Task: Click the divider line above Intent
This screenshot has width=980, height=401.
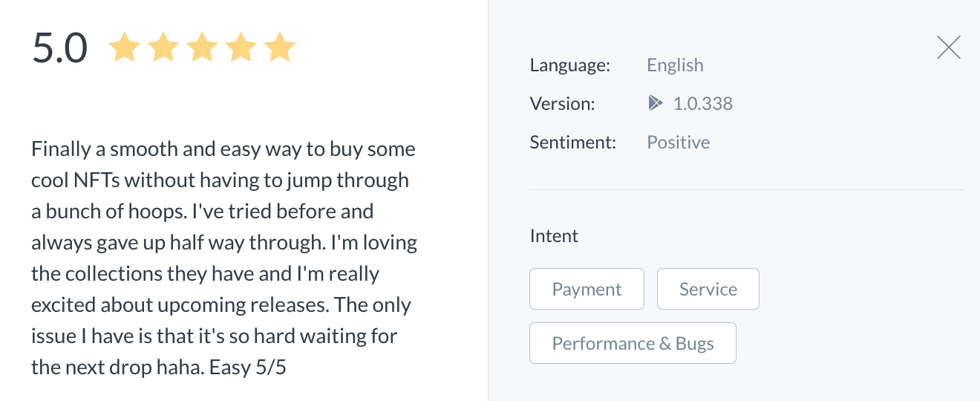Action: click(746, 189)
